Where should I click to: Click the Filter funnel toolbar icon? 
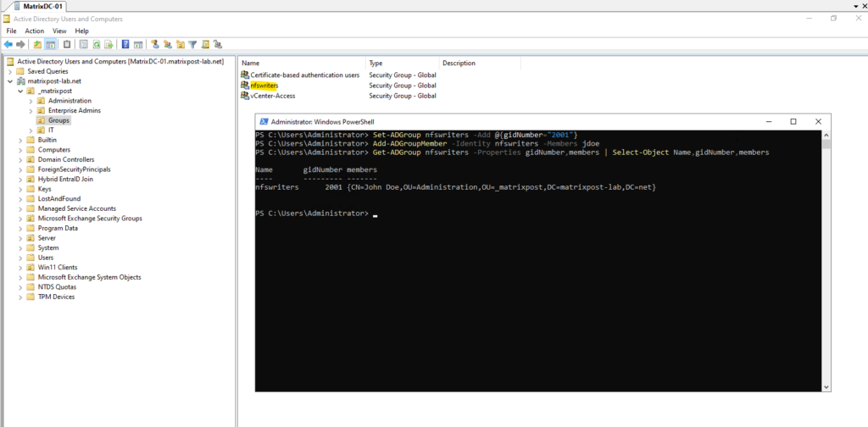tap(192, 44)
